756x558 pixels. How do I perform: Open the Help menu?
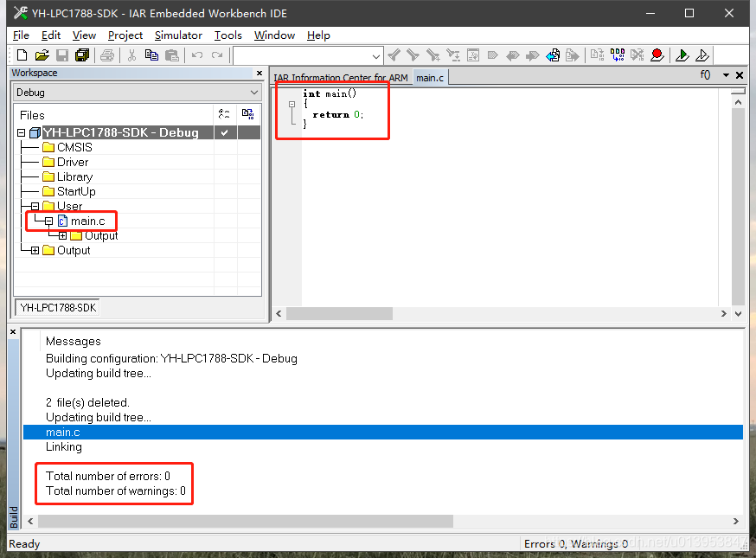tap(318, 35)
